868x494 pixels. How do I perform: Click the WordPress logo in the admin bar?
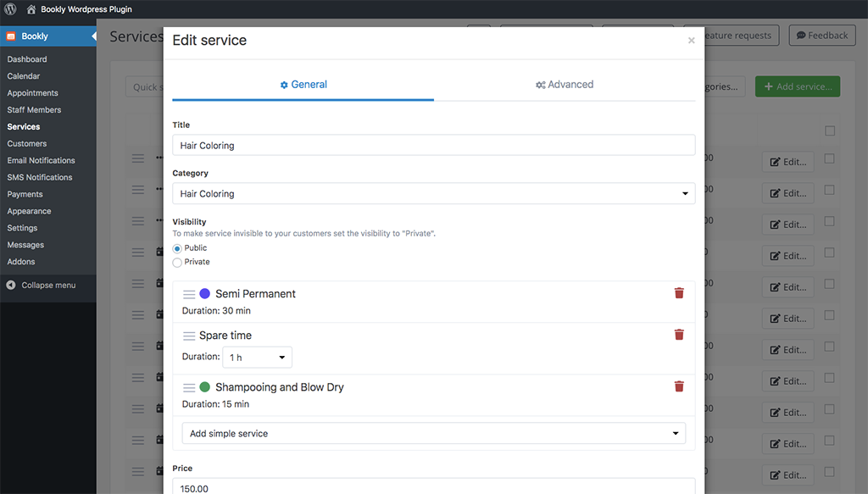coord(8,9)
